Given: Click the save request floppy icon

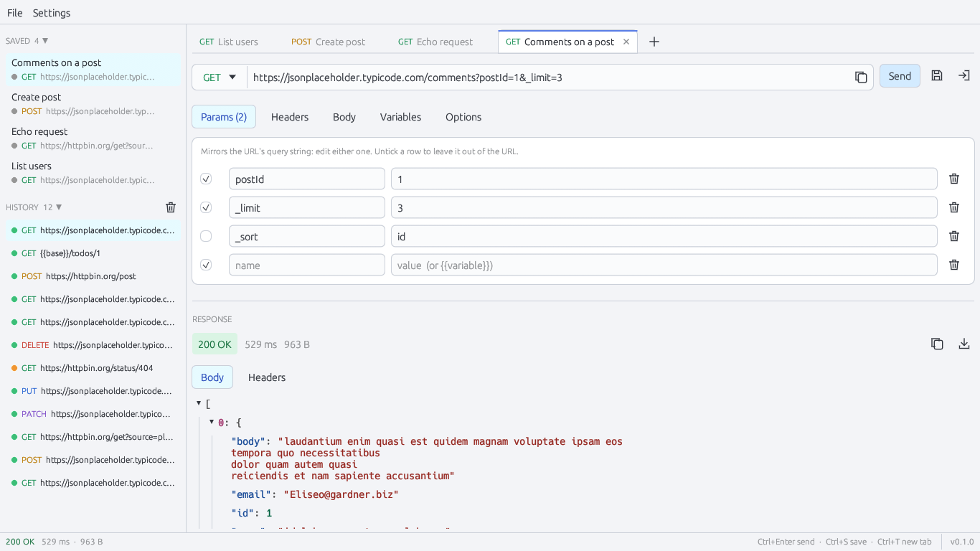Looking at the screenshot, I should 937,76.
